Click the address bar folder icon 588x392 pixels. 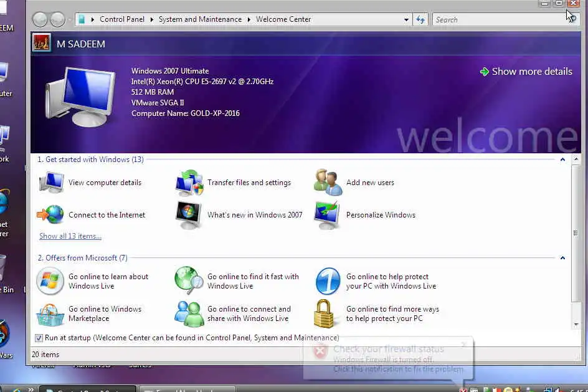82,19
